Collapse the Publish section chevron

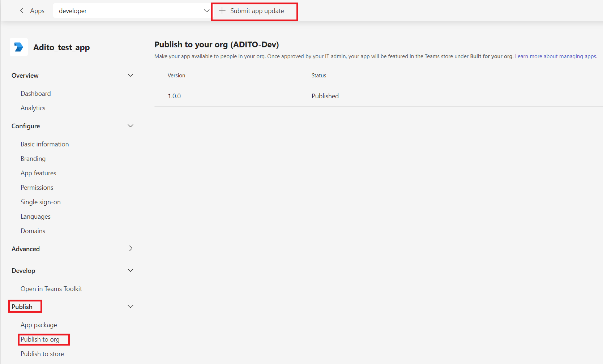(131, 307)
